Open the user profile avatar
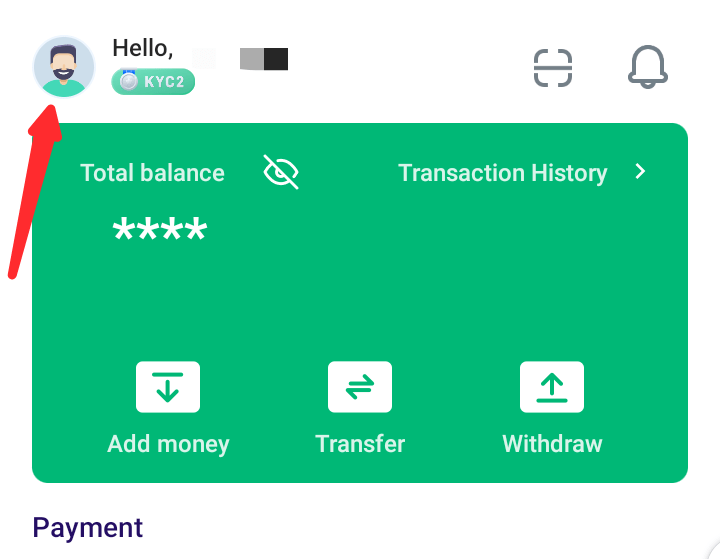Image resolution: width=720 pixels, height=559 pixels. [x=64, y=67]
